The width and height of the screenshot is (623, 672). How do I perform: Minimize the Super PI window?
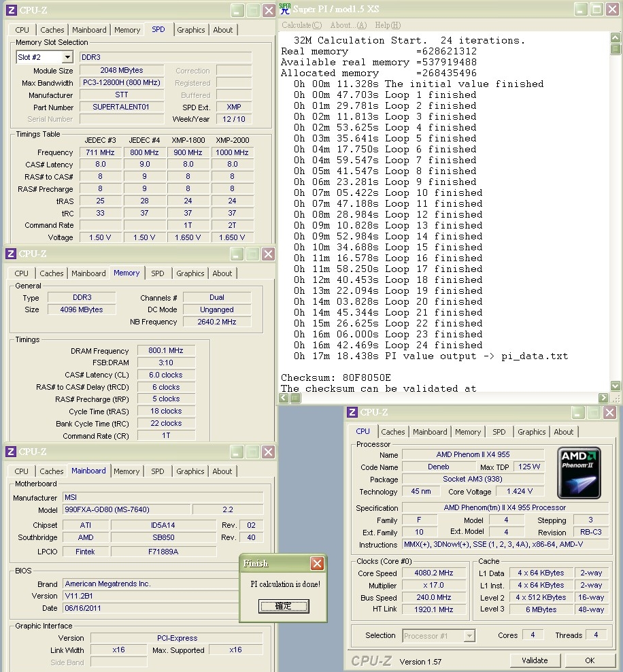point(581,9)
